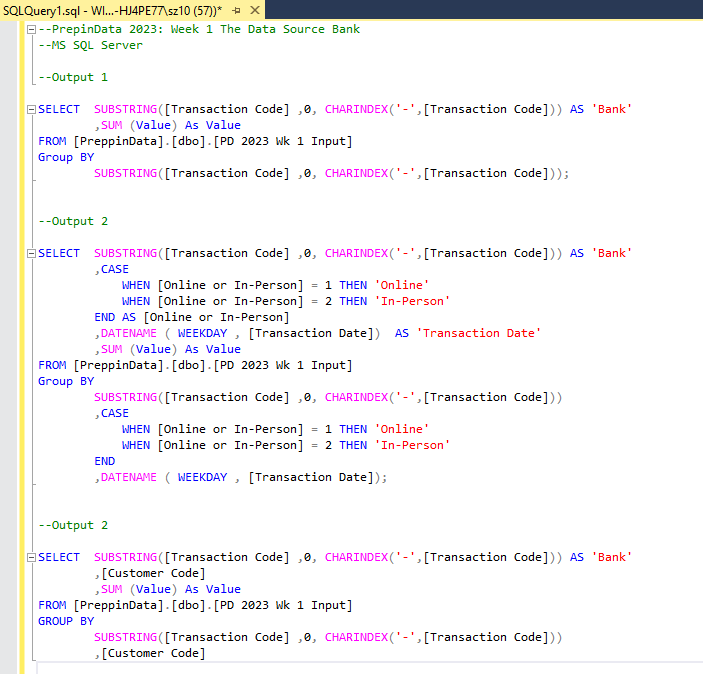Click ',SUM (Value) As Value' in the Output 1 query
This screenshot has height=674, width=703.
[168, 125]
